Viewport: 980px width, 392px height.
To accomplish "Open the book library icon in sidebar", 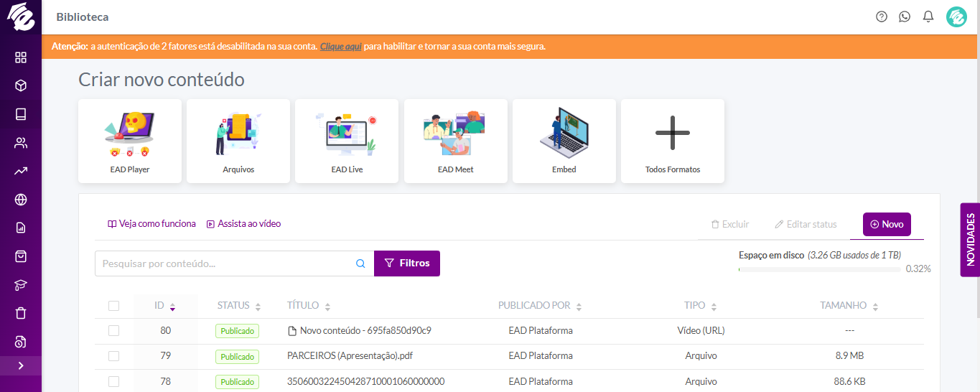I will coord(21,114).
